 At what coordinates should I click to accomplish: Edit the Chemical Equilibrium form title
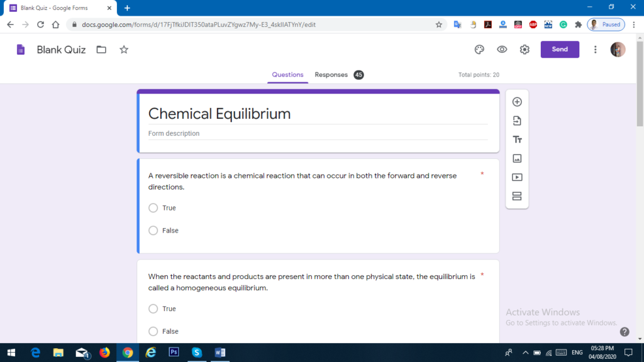(x=219, y=114)
